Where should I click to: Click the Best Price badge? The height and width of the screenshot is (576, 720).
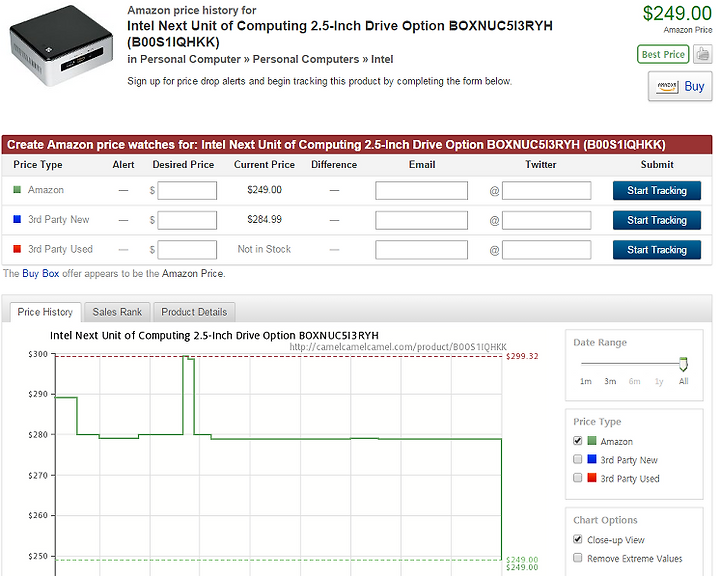[663, 54]
